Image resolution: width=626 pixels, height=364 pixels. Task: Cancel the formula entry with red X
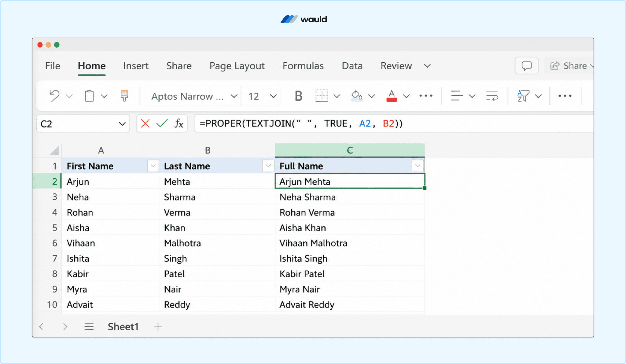click(x=145, y=123)
